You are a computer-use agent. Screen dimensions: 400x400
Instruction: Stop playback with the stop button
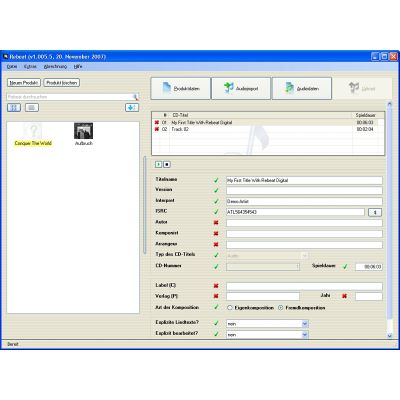point(167,164)
